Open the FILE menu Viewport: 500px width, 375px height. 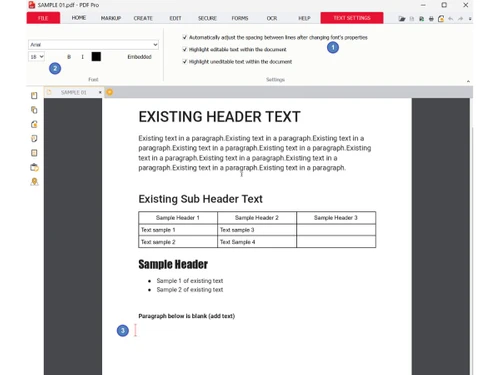point(43,18)
